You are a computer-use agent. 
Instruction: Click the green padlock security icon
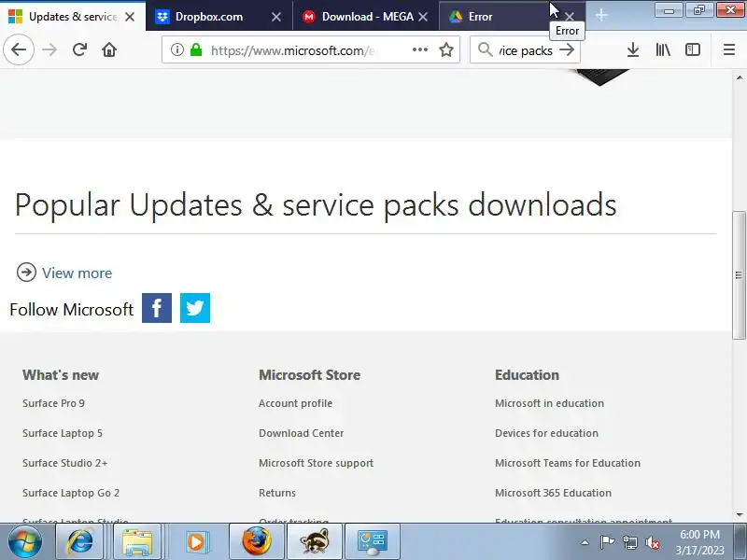[x=196, y=49]
